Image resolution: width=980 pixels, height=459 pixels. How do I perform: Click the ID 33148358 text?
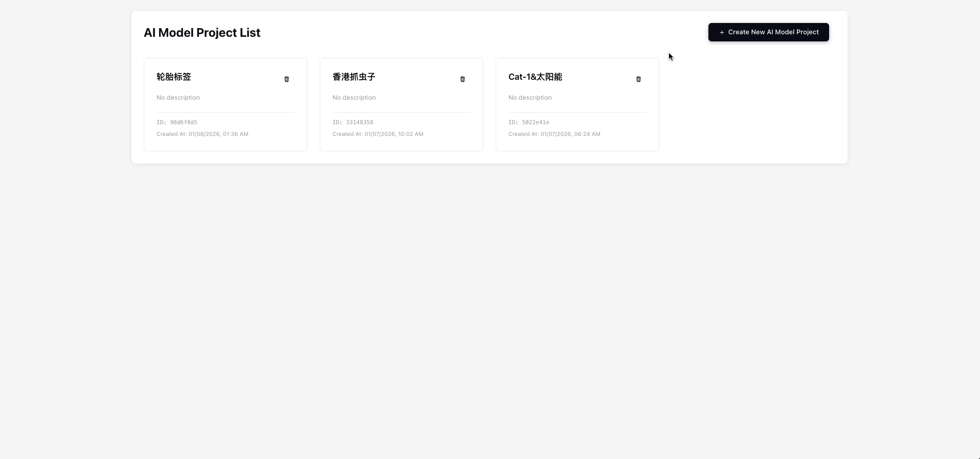coord(353,123)
